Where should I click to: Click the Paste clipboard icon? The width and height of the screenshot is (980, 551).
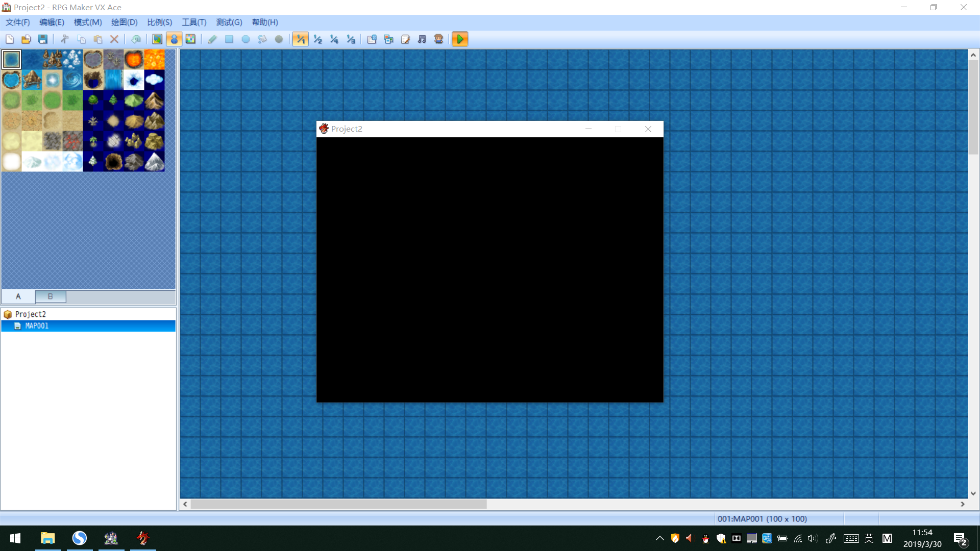(x=98, y=39)
